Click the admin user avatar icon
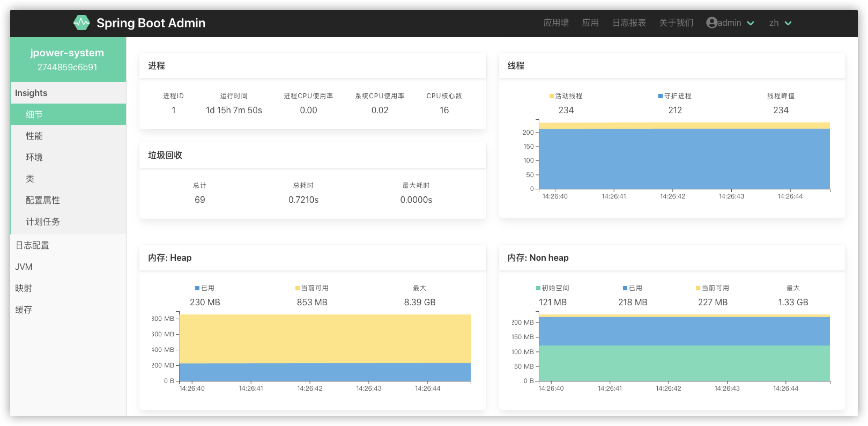This screenshot has height=426, width=868. coord(711,23)
